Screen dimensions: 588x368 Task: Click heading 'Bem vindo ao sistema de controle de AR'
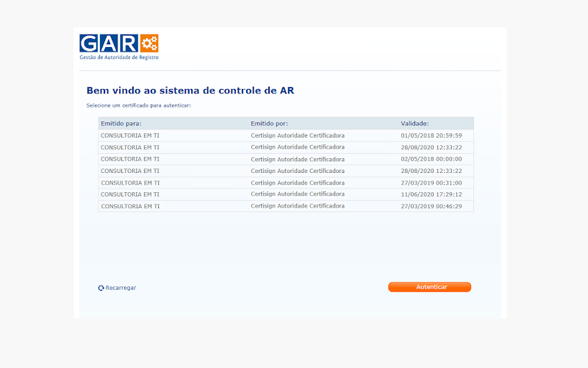pyautogui.click(x=190, y=91)
